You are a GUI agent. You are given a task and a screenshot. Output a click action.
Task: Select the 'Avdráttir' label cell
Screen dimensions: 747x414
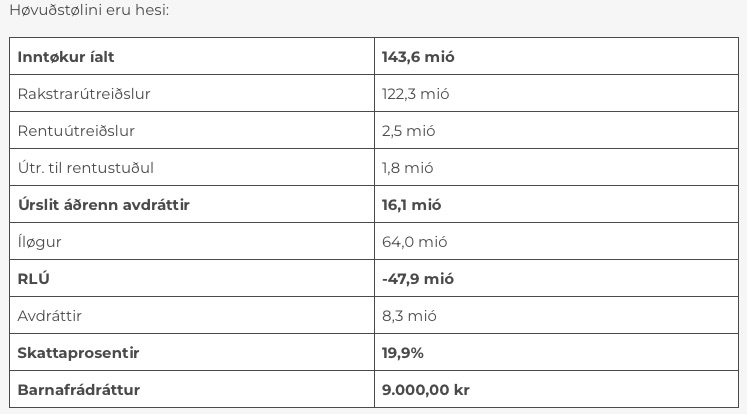pyautogui.click(x=192, y=315)
